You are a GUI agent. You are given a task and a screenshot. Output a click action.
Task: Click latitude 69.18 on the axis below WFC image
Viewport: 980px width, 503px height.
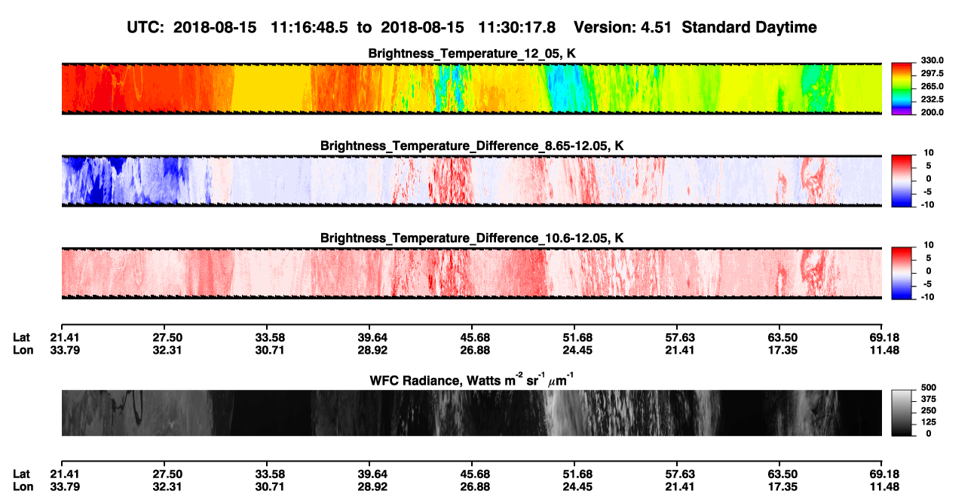[883, 473]
